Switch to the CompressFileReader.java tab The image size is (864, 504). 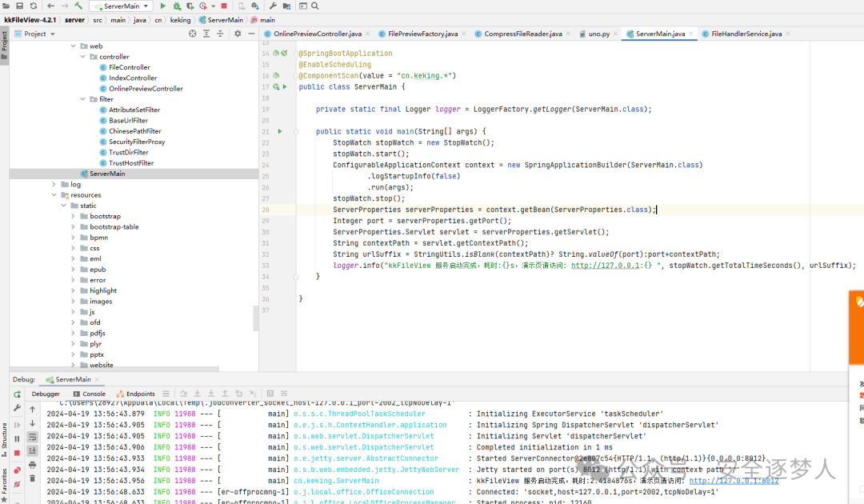(x=523, y=34)
